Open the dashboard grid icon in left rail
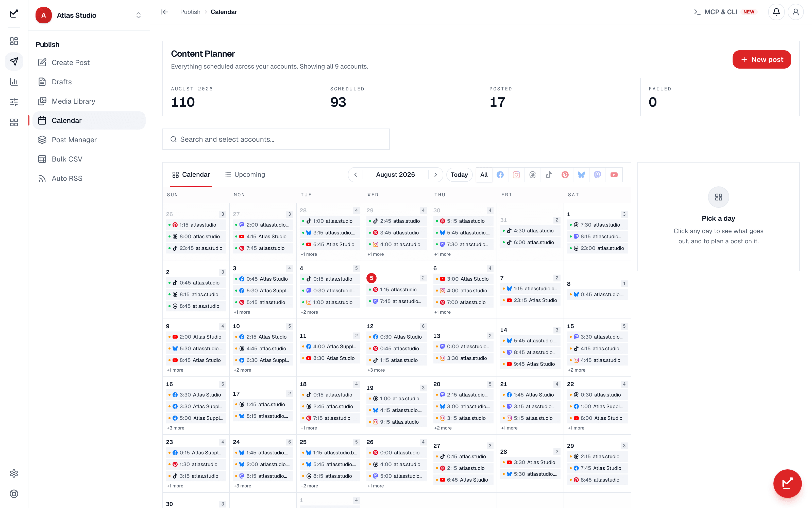The height and width of the screenshot is (508, 812). coord(14,41)
